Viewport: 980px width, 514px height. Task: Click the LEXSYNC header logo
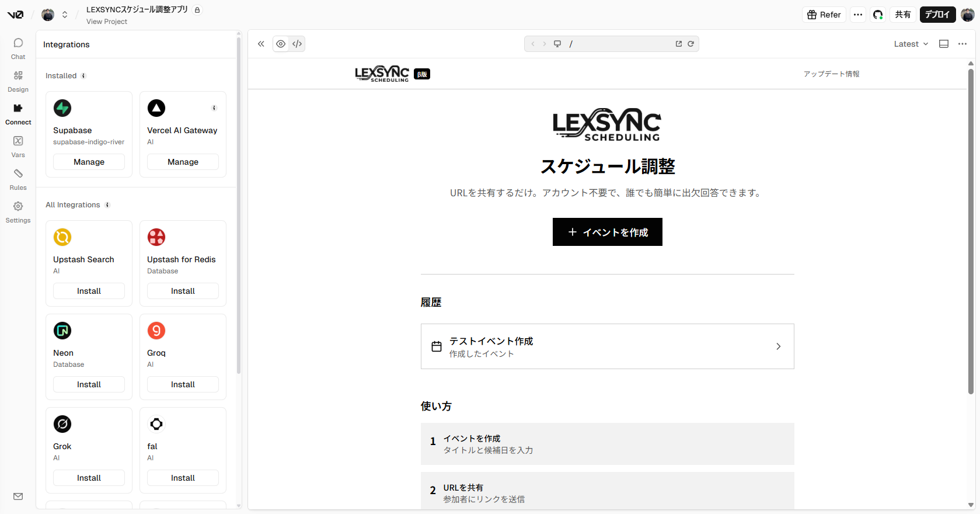tap(382, 74)
